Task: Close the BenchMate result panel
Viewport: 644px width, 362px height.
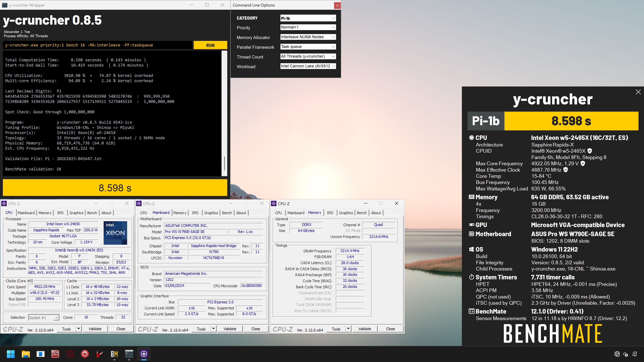Action: [x=638, y=92]
